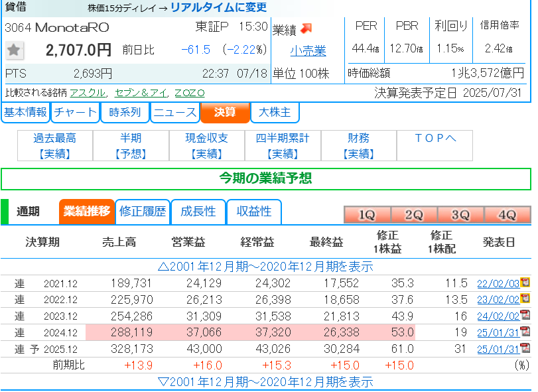The width and height of the screenshot is (538, 392).
Task: Open the アスクル comparison stock link
Action: (x=87, y=93)
